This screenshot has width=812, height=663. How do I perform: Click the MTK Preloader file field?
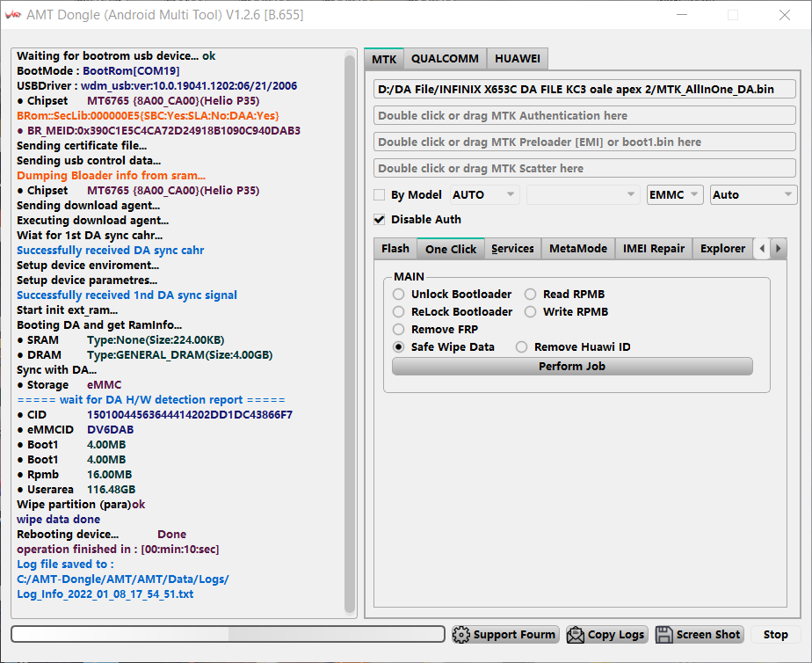coord(584,142)
